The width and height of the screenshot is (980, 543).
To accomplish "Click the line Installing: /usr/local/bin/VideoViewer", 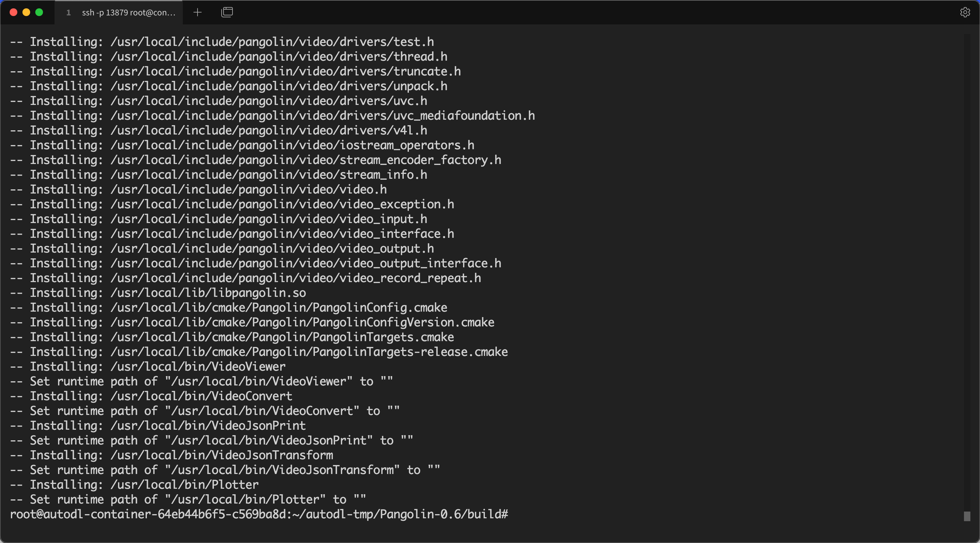I will click(x=148, y=367).
